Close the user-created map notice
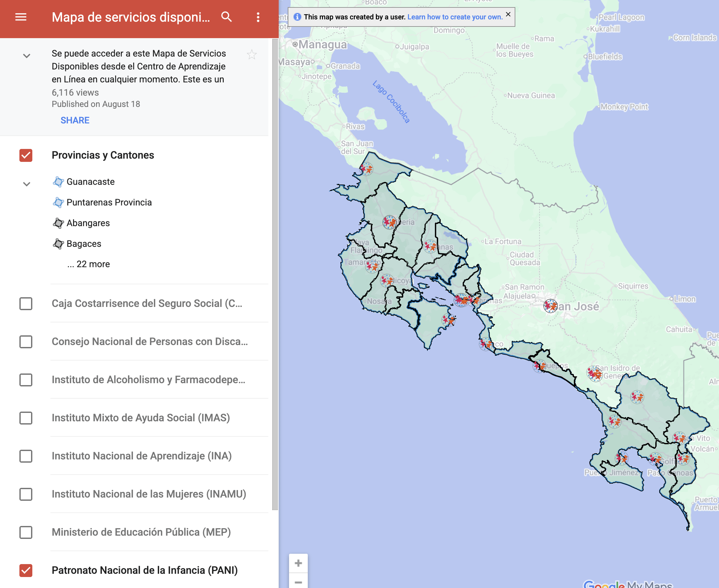Image resolution: width=719 pixels, height=588 pixels. 508,14
